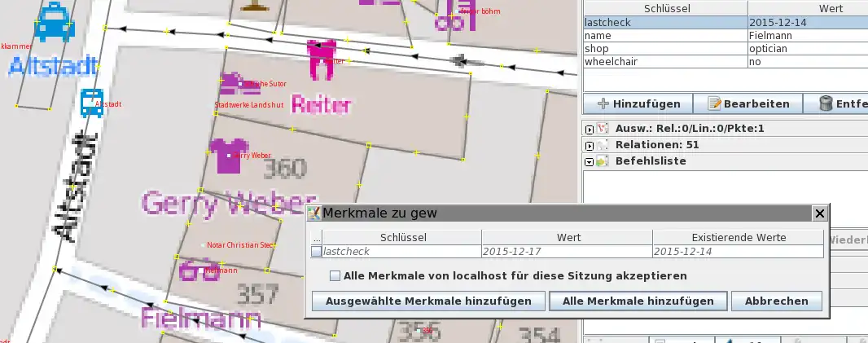
Task: Collapse the Befehlsliste panel
Action: (x=590, y=161)
